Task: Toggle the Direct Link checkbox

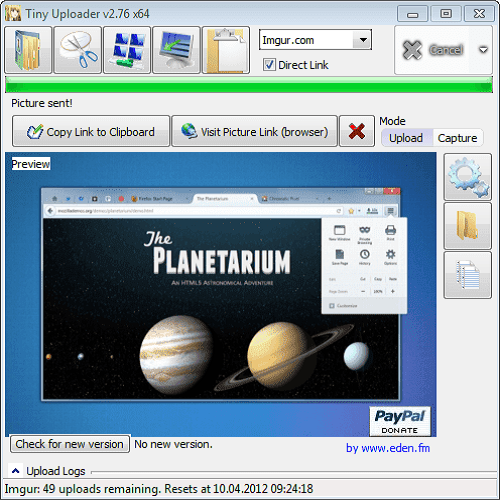Action: click(269, 65)
